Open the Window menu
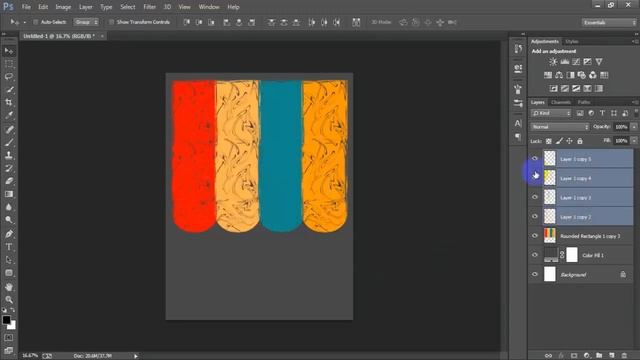 (x=209, y=7)
